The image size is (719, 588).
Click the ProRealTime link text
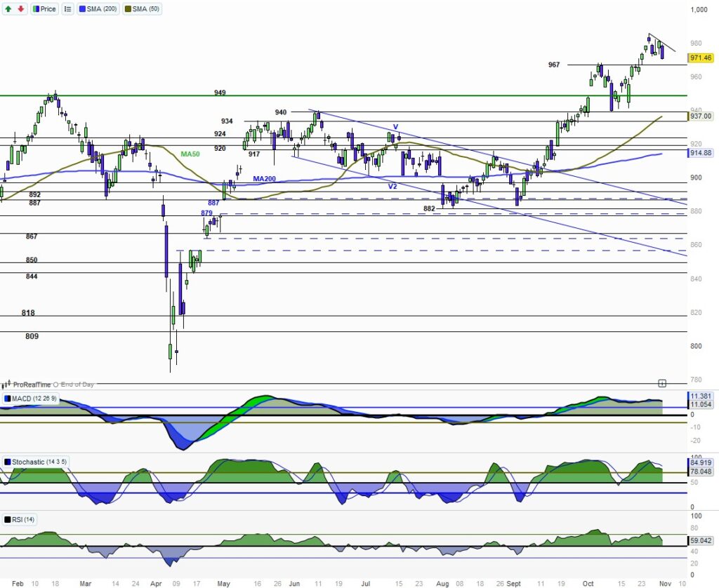[x=32, y=385]
